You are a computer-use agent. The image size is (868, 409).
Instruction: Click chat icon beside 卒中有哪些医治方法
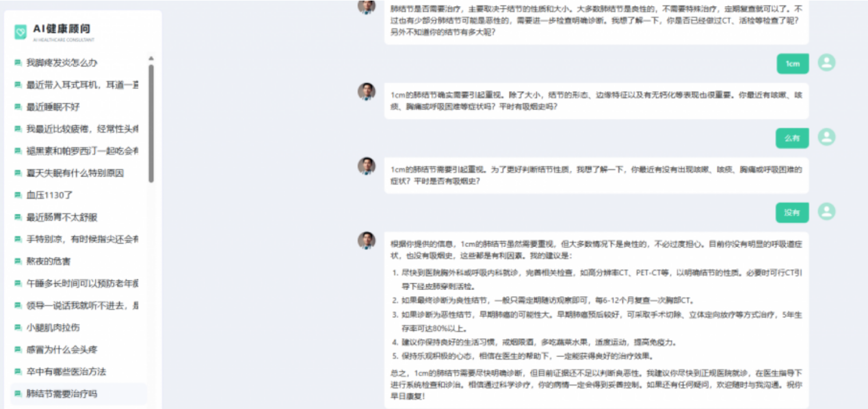[18, 371]
